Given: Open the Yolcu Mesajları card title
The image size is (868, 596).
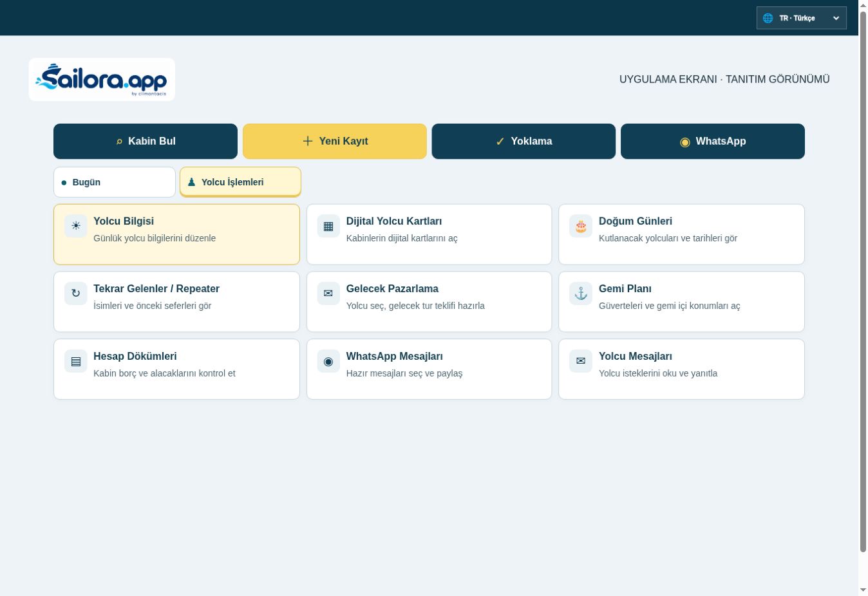Looking at the screenshot, I should [636, 356].
